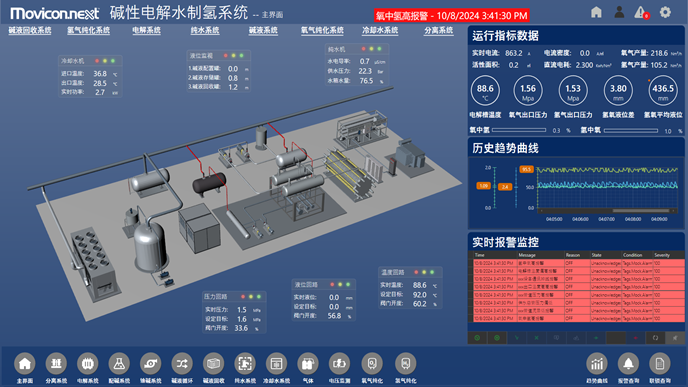Open the 纯水系统 icon in bottom bar
The image size is (688, 387).
pyautogui.click(x=245, y=364)
